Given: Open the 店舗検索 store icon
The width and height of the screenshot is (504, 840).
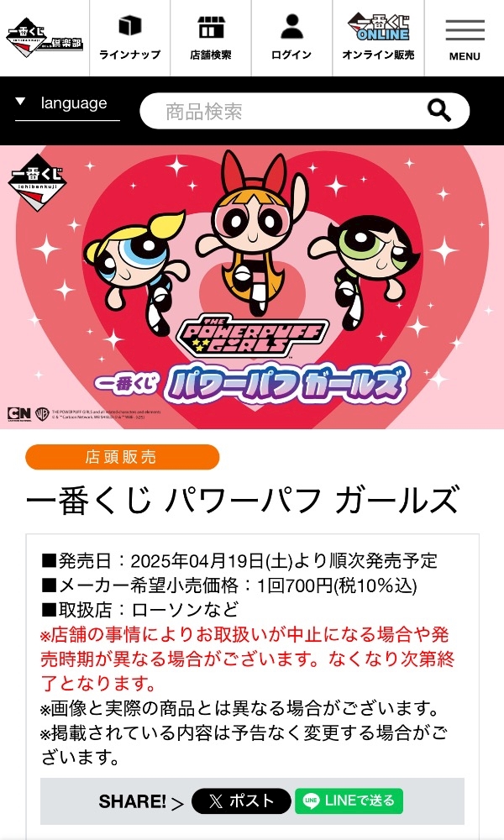Looking at the screenshot, I should coord(211,27).
